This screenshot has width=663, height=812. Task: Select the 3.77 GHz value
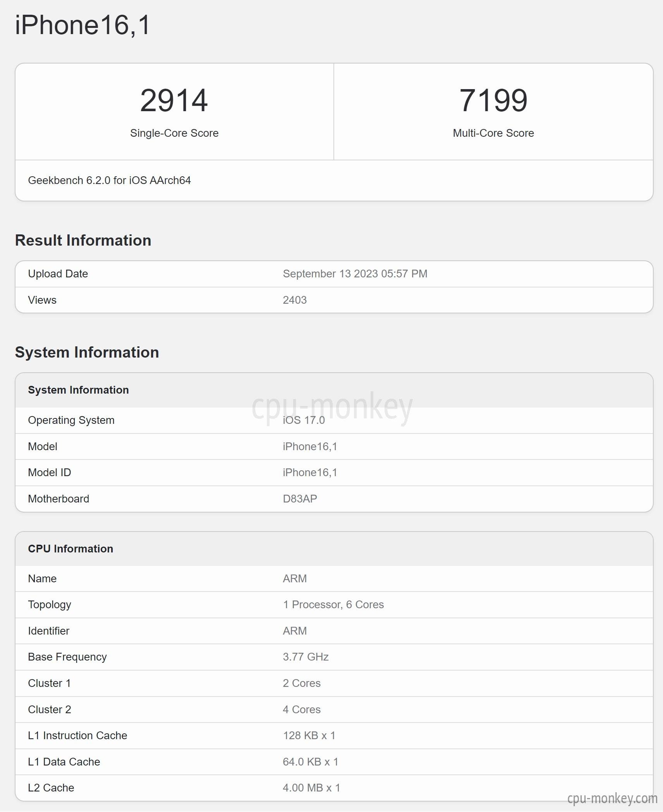pos(306,657)
